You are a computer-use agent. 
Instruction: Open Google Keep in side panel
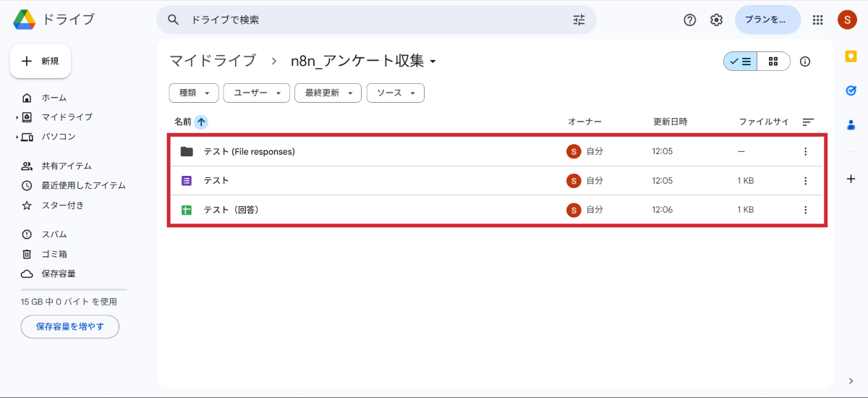851,56
